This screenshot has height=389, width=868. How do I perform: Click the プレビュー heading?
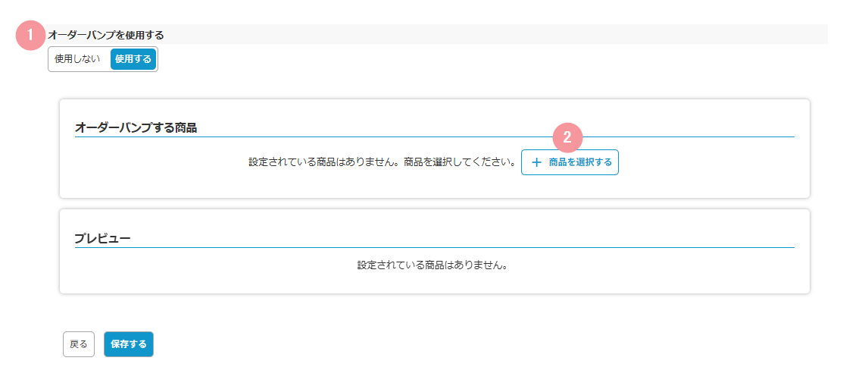coord(102,239)
